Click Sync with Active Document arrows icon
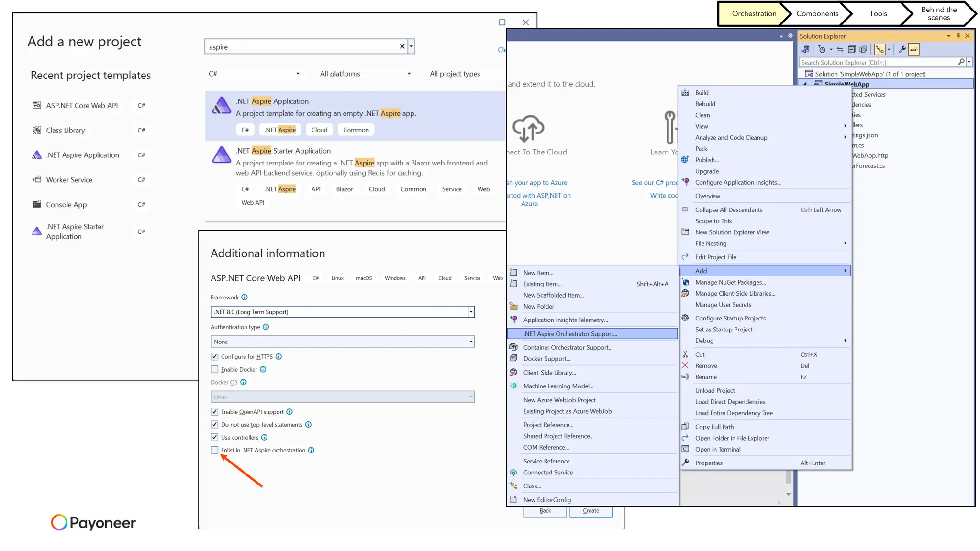Viewport: 980px width, 551px height. click(x=840, y=49)
